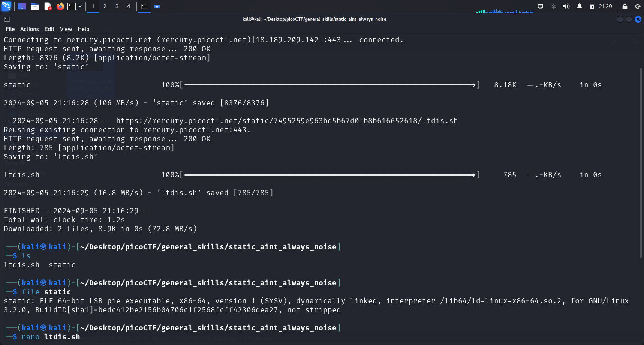Click the volume speaker icon
Viewport: 644px width, 345px height.
click(x=566, y=6)
